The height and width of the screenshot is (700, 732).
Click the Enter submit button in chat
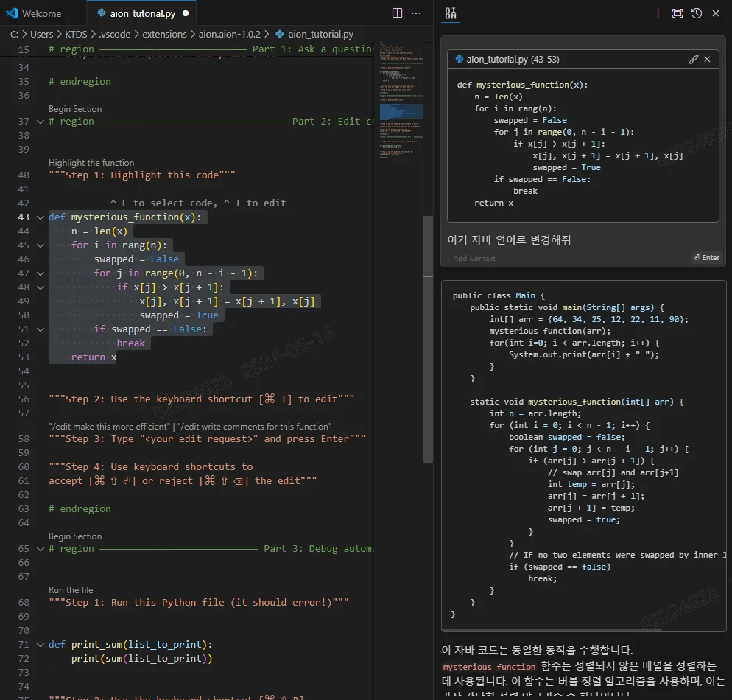coord(706,257)
